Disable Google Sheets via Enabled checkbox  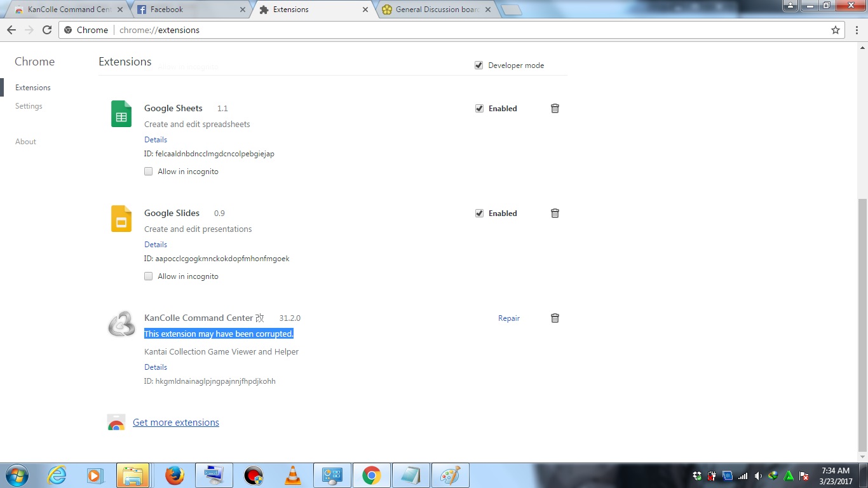(x=479, y=109)
